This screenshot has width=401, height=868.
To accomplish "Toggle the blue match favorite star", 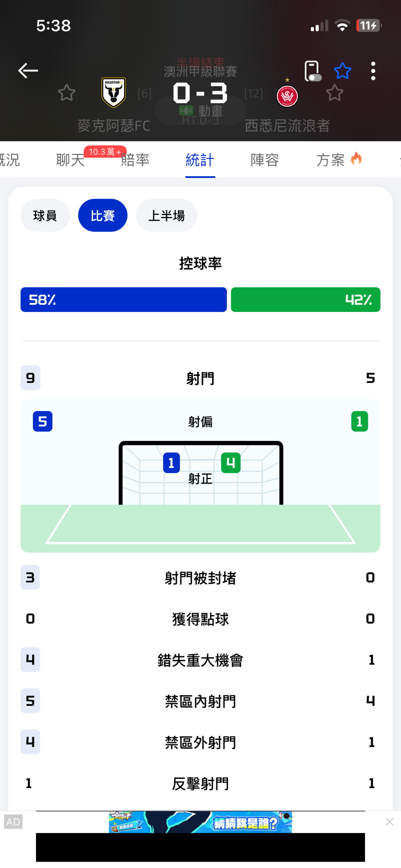I will pyautogui.click(x=342, y=71).
